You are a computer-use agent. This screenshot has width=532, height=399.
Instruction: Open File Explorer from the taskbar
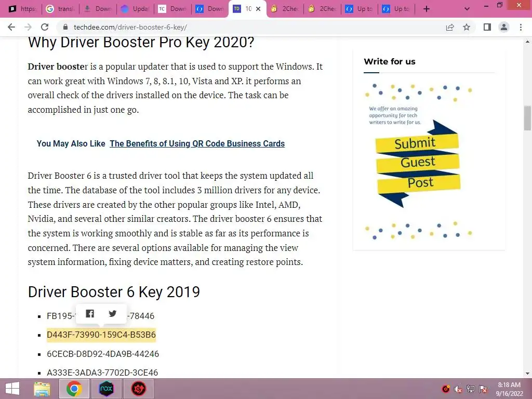[x=42, y=389]
